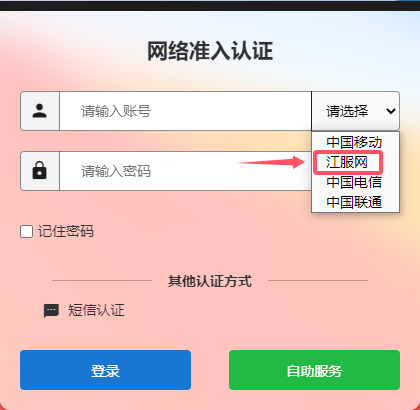420x410 pixels.
Task: Click the red arrow pointing to 江服网
Action: coord(270,162)
